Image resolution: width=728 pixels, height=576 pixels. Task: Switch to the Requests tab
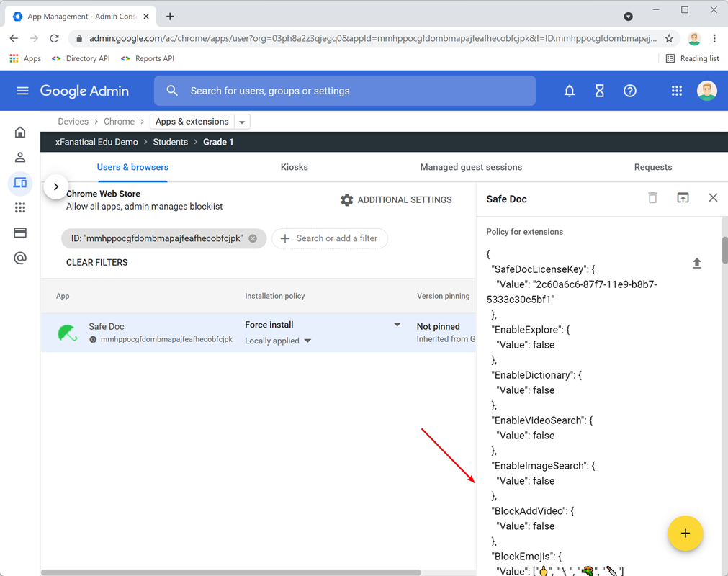click(653, 167)
